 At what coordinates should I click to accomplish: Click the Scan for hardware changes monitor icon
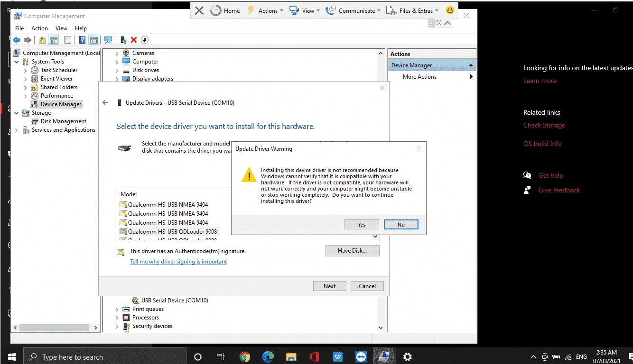[x=108, y=40]
